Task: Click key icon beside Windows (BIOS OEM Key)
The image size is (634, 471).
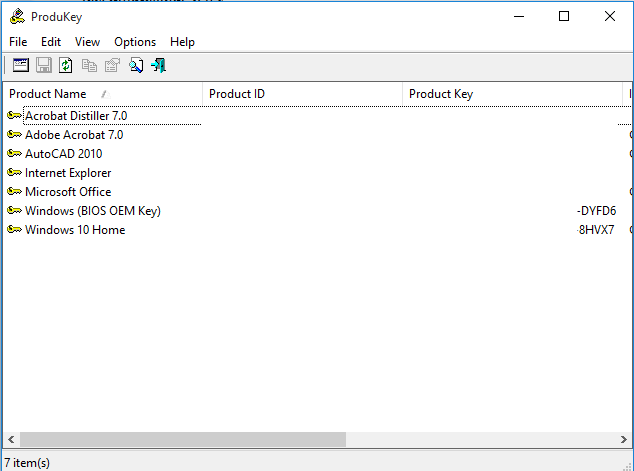Action: tap(15, 211)
